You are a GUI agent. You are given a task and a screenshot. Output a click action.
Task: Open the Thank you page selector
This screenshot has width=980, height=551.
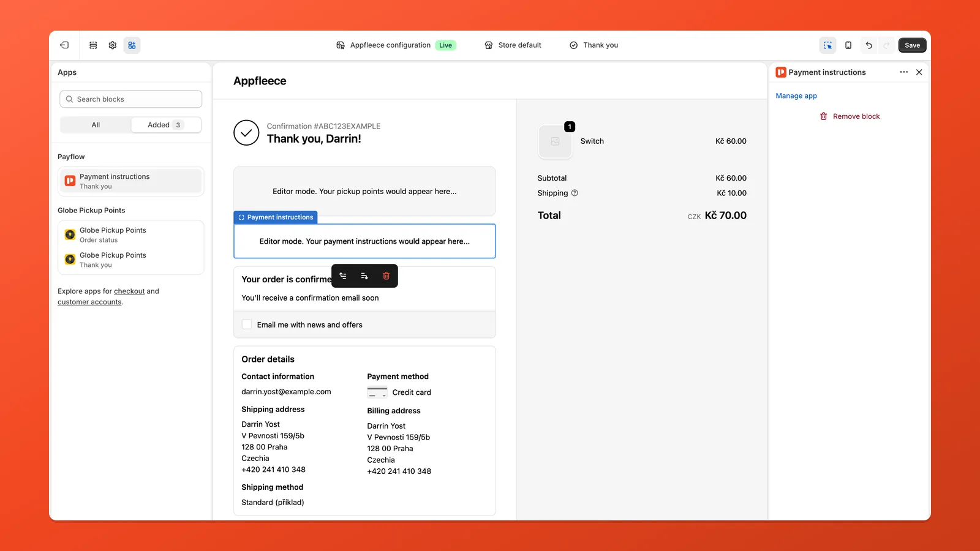pyautogui.click(x=593, y=45)
